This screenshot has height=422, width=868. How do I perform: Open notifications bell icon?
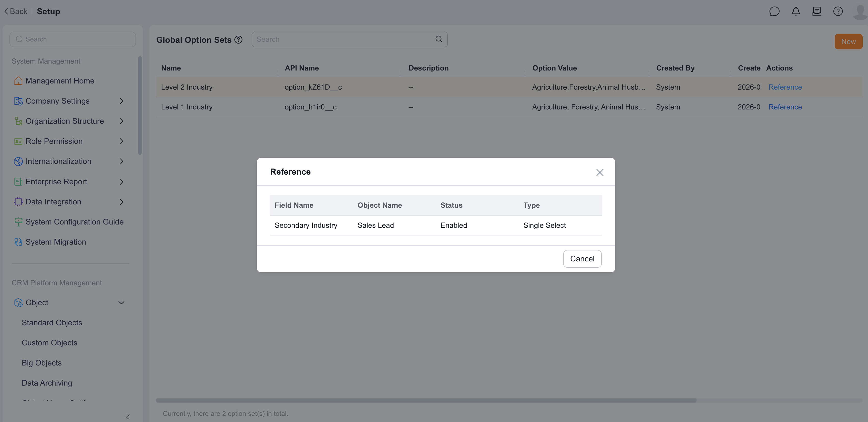pyautogui.click(x=796, y=11)
